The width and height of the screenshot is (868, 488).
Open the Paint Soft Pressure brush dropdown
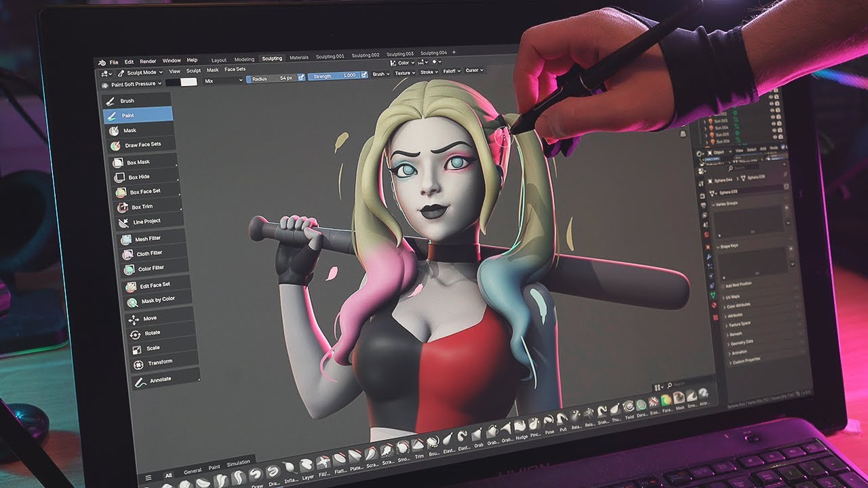click(132, 84)
